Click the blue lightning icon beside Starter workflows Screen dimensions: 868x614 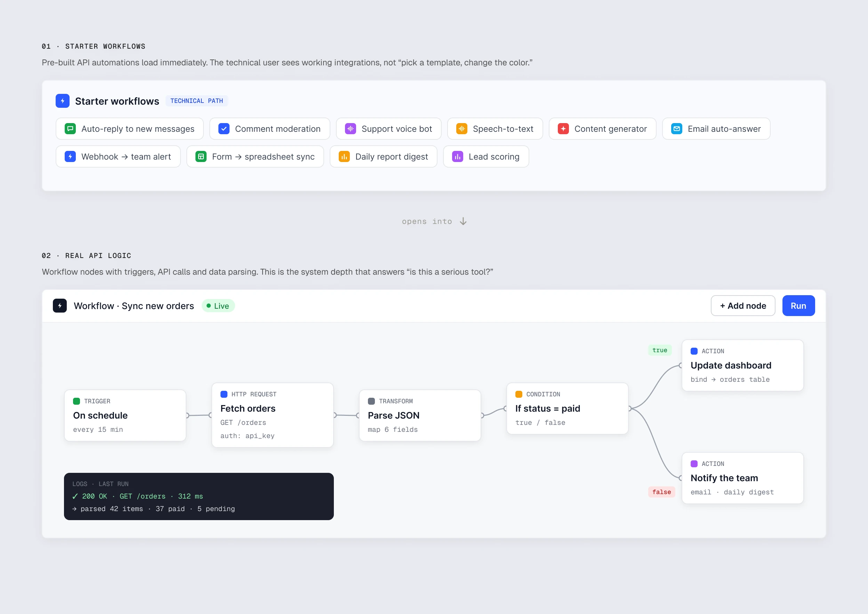62,101
